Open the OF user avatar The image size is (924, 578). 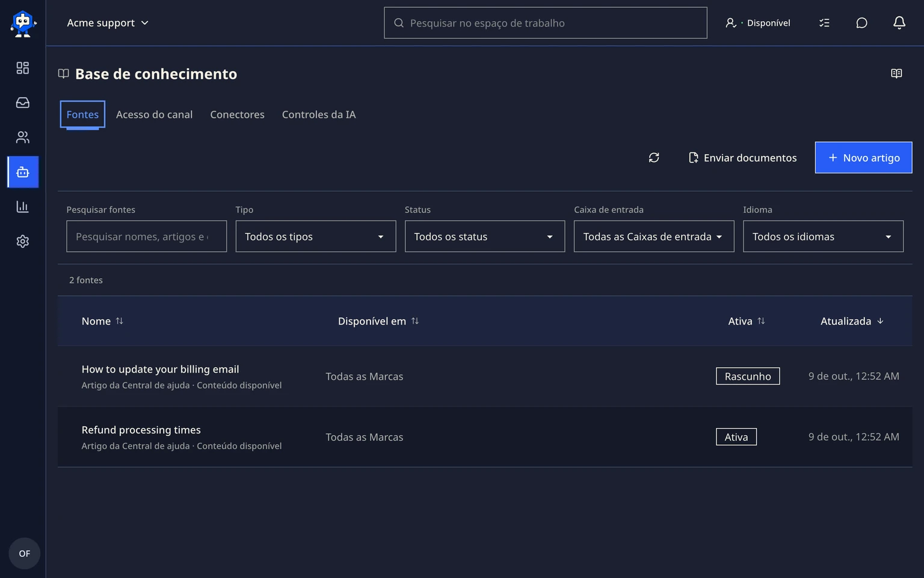[x=25, y=553]
